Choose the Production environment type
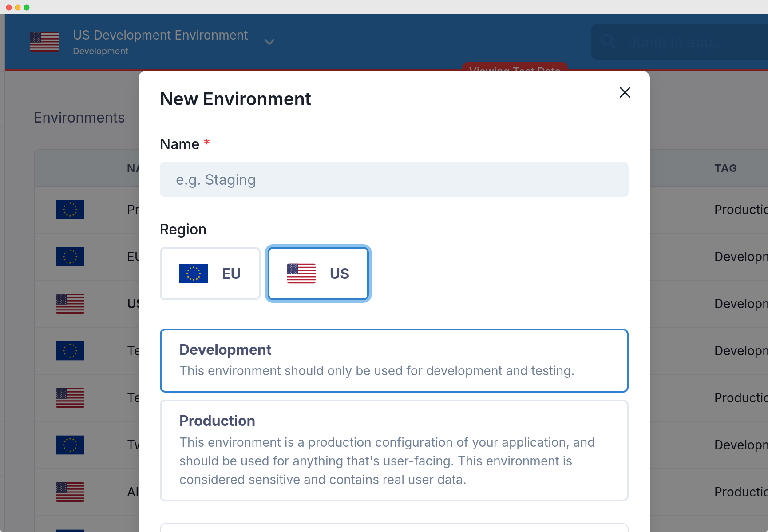The image size is (768, 532). (394, 450)
